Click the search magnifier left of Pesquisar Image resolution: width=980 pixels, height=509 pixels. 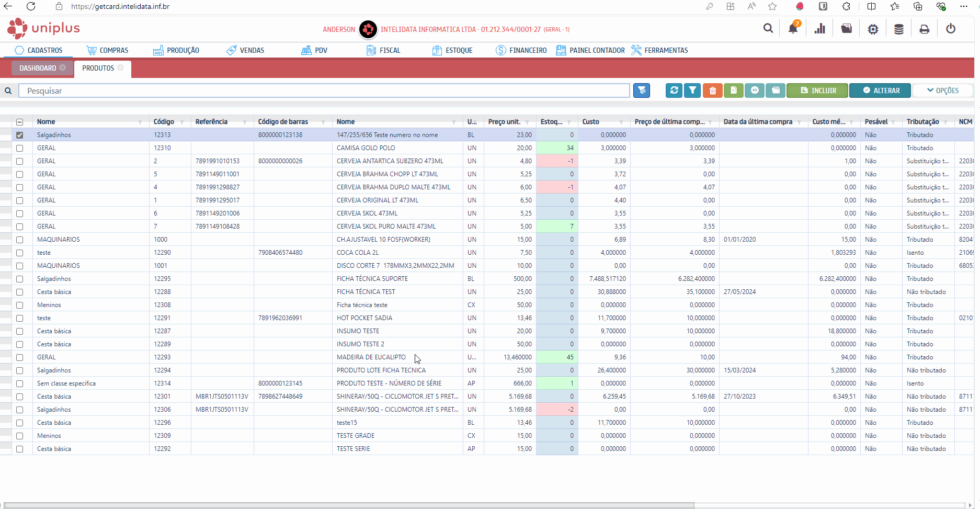[8, 91]
